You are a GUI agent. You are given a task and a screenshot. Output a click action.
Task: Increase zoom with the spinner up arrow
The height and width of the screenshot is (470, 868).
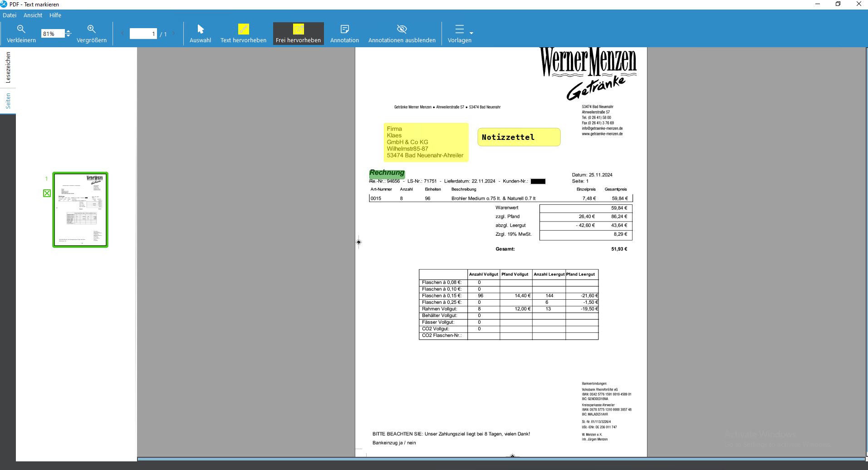[x=68, y=31]
